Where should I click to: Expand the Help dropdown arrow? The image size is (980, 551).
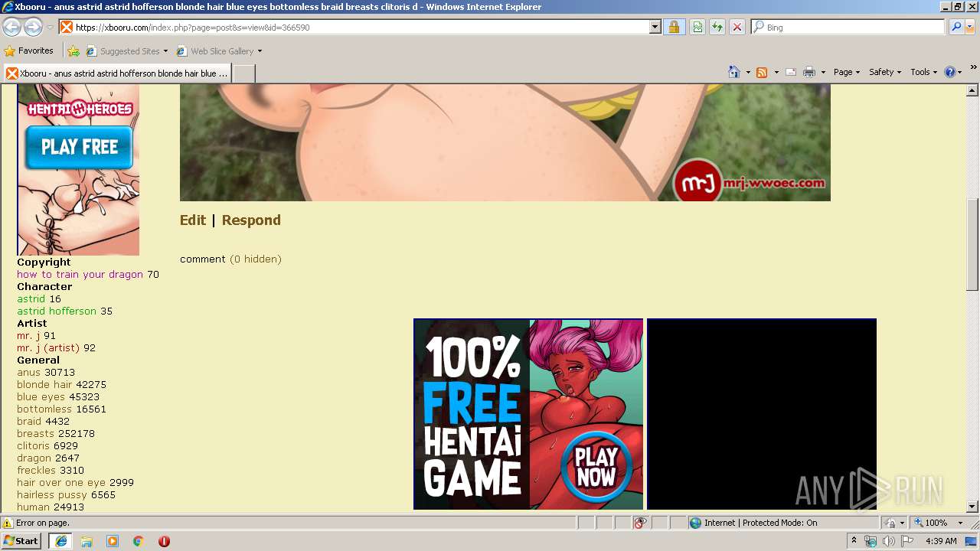click(x=960, y=73)
